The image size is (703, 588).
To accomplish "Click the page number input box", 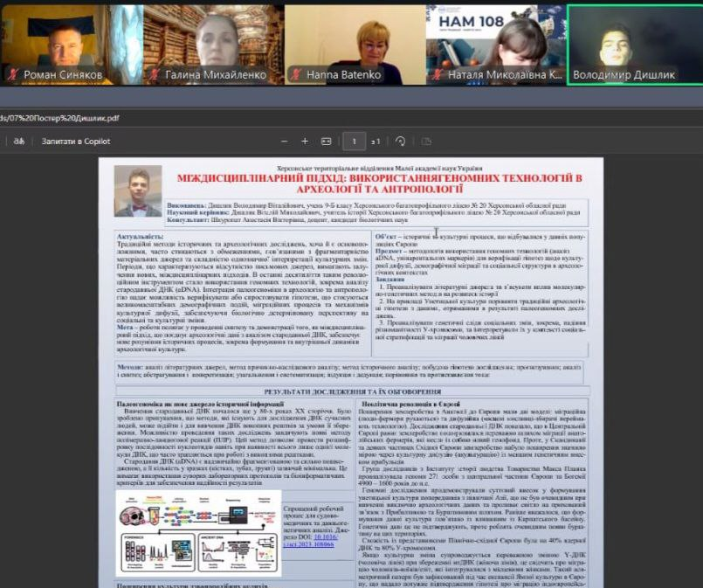I will [x=354, y=141].
